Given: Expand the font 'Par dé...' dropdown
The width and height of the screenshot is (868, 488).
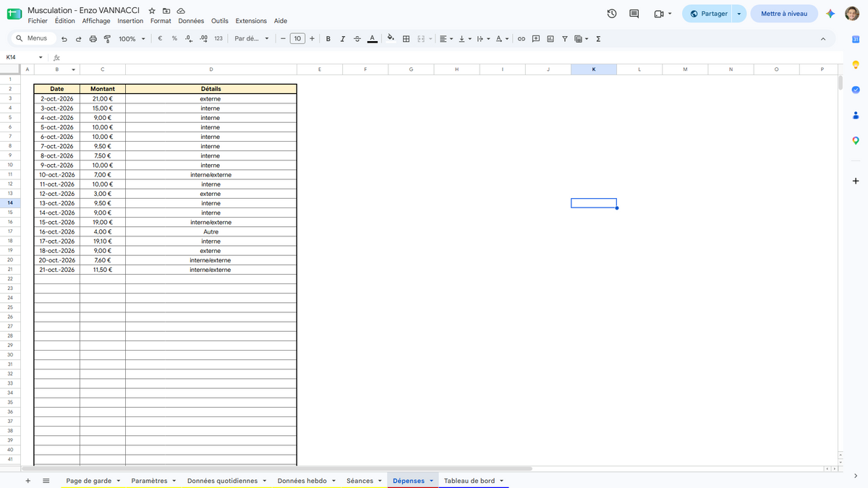Looking at the screenshot, I should click(252, 39).
